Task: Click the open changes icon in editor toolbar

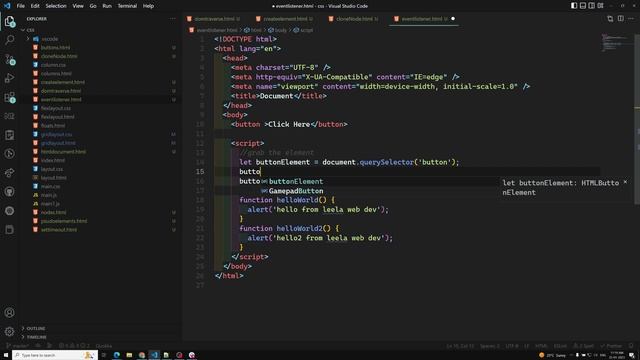Action: point(610,19)
